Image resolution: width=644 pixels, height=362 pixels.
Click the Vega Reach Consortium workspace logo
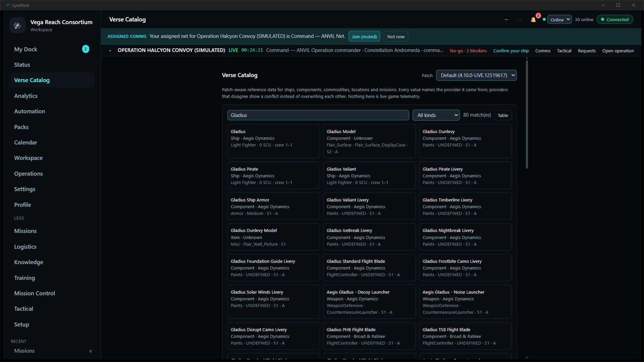point(17,25)
